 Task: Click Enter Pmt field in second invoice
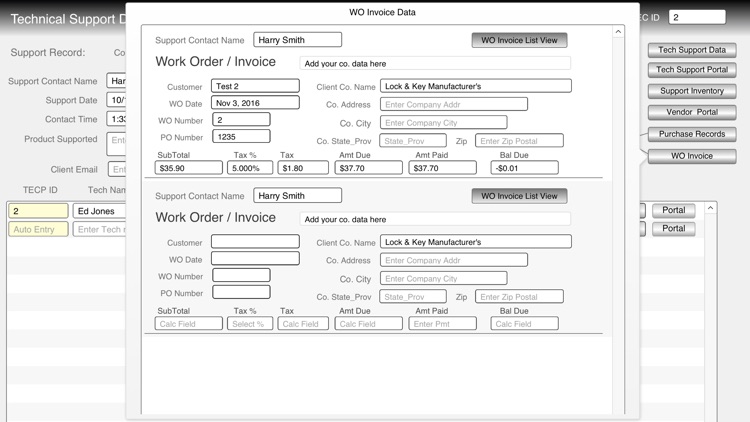(x=442, y=323)
